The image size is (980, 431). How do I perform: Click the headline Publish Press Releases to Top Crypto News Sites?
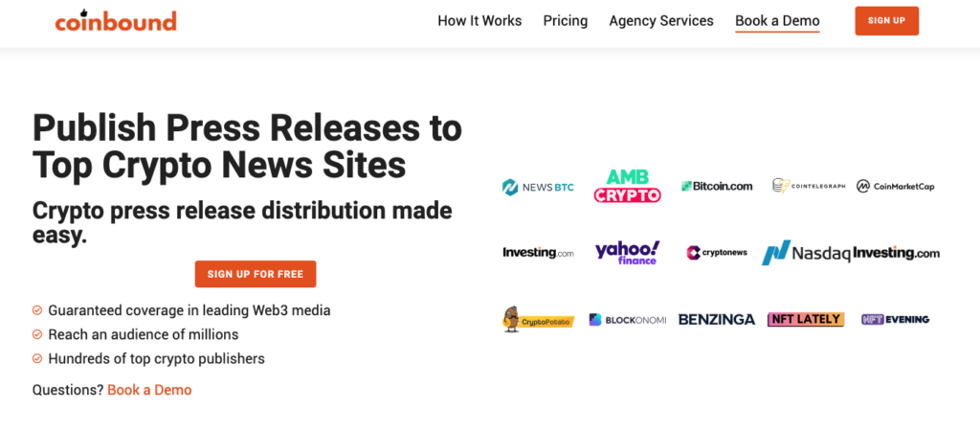pyautogui.click(x=247, y=147)
